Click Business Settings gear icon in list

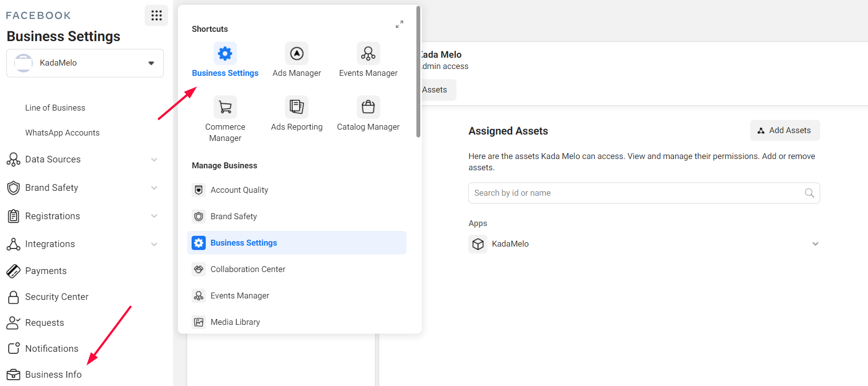coord(199,243)
